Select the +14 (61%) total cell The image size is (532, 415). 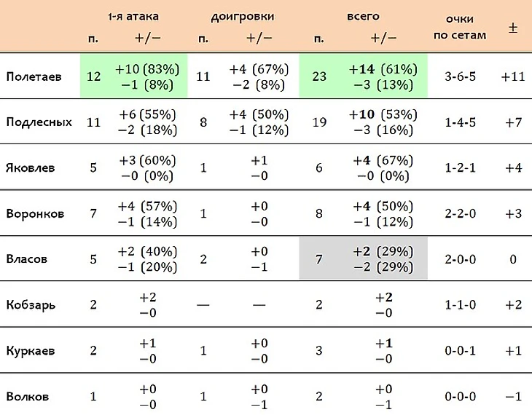(383, 69)
